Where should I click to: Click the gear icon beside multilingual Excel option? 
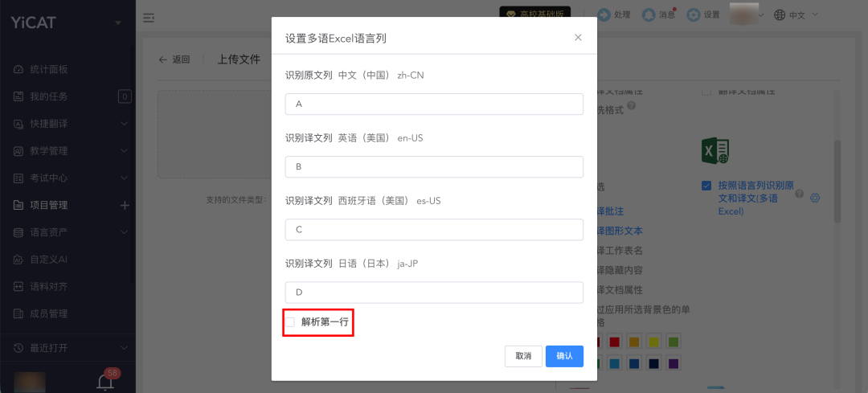coord(814,198)
